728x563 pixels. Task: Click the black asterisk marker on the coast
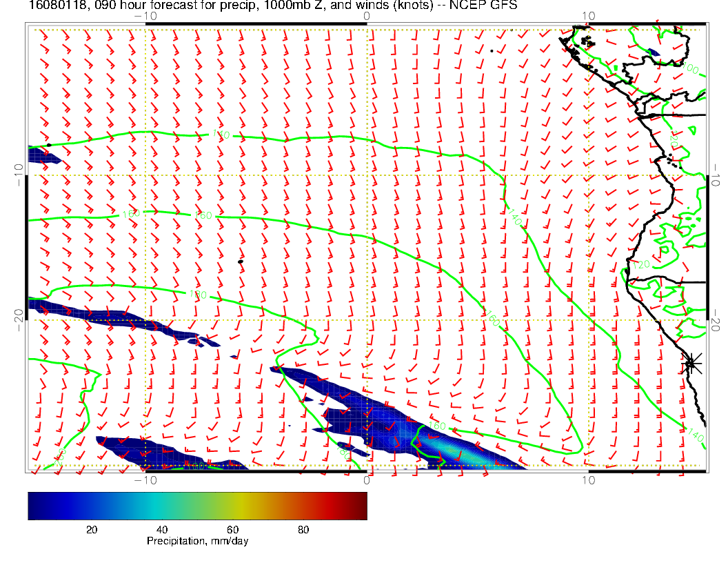[690, 363]
